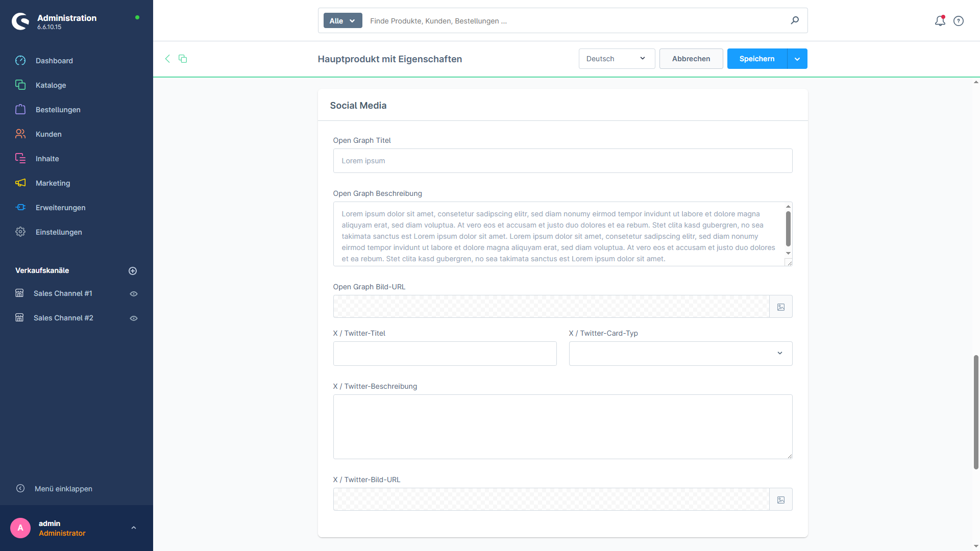Open media picker for X / Twitter-Bild-URL
This screenshot has height=551, width=980.
(780, 499)
